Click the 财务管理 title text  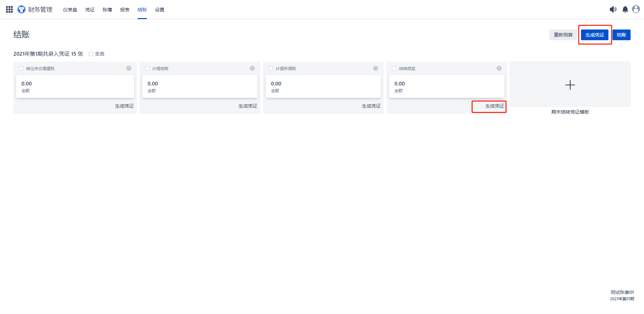[40, 9]
